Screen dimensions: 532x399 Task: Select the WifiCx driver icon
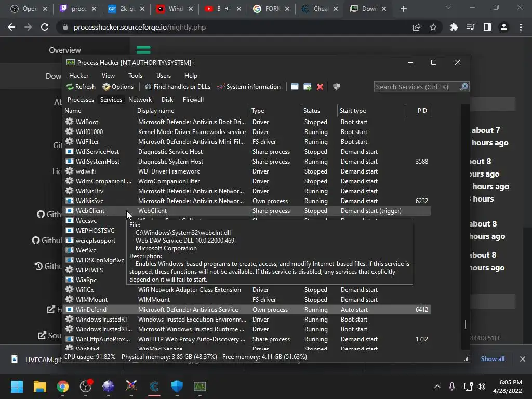click(70, 289)
